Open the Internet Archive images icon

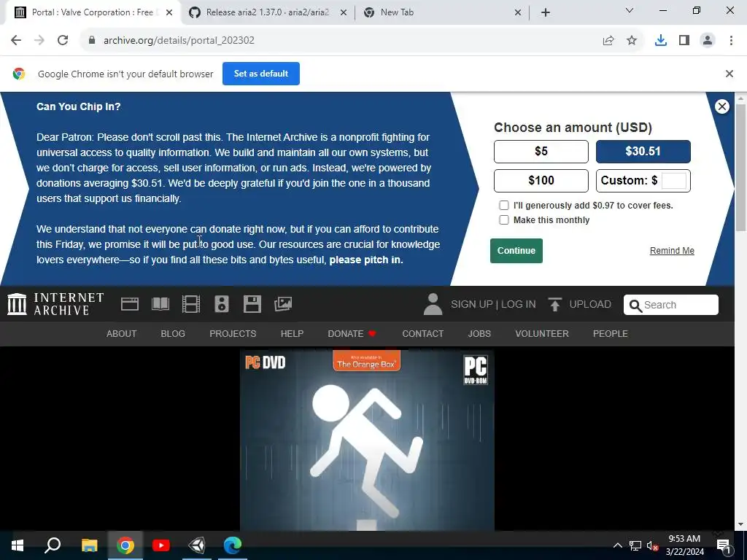[283, 304]
